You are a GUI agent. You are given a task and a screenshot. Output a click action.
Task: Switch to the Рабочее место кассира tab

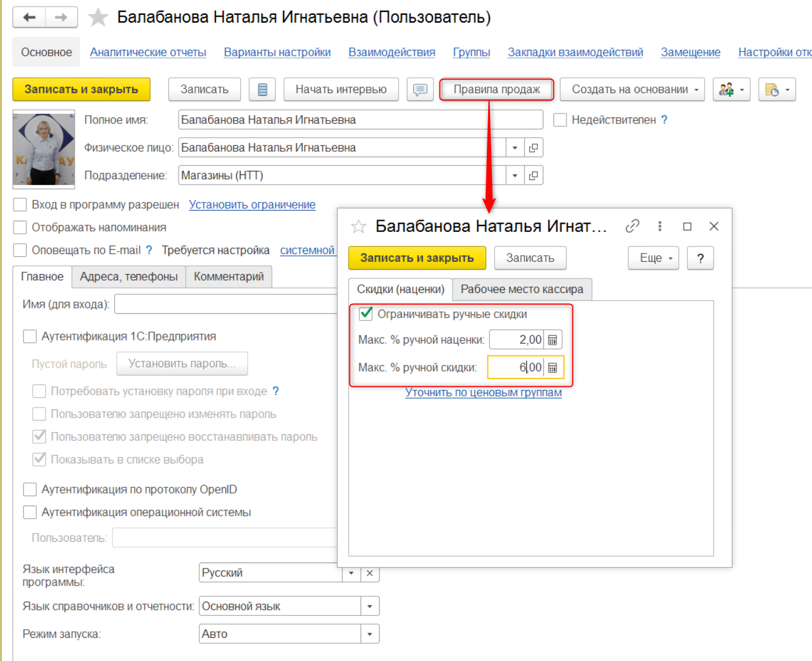(521, 290)
